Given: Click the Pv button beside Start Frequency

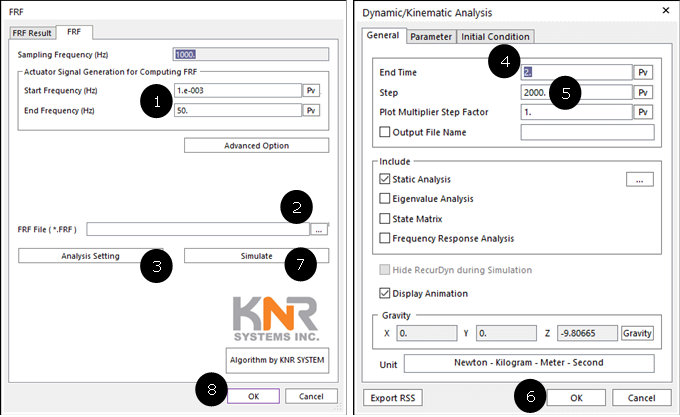Looking at the screenshot, I should click(x=311, y=91).
